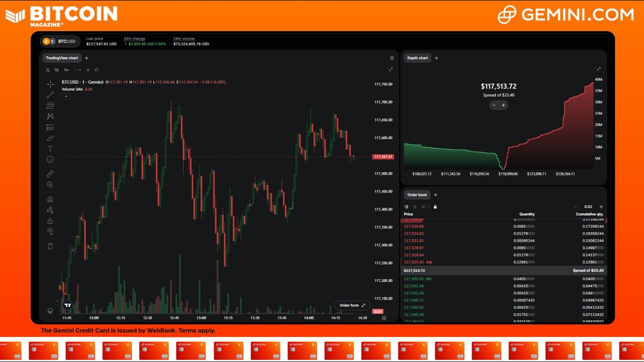Select the trend line drawing tool

pyautogui.click(x=50, y=95)
